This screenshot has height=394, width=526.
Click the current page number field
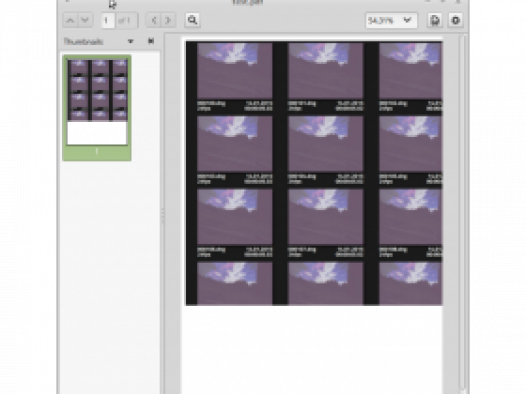click(x=108, y=20)
